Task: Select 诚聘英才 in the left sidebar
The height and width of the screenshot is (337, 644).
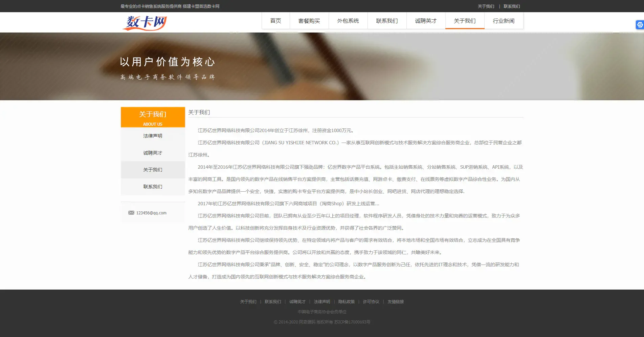Action: tap(152, 153)
